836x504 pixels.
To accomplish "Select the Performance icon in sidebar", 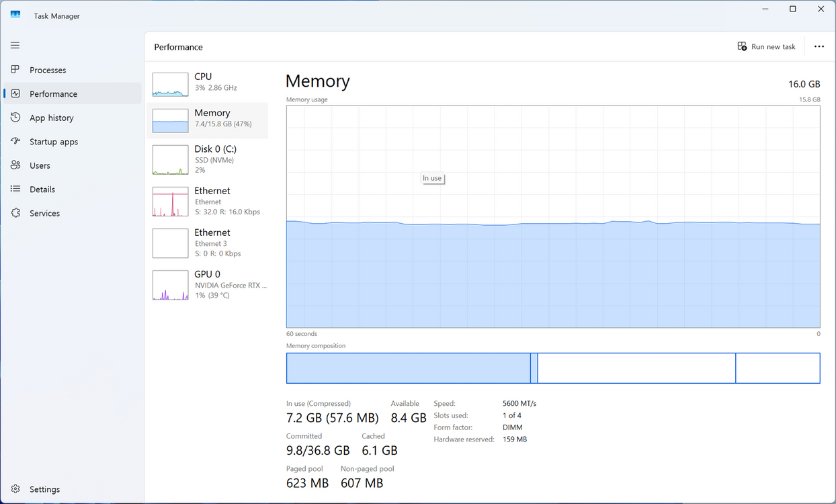I will coord(15,94).
